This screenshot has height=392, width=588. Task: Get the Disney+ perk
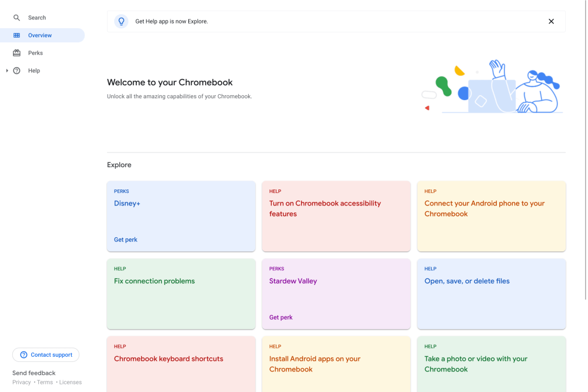(x=125, y=240)
